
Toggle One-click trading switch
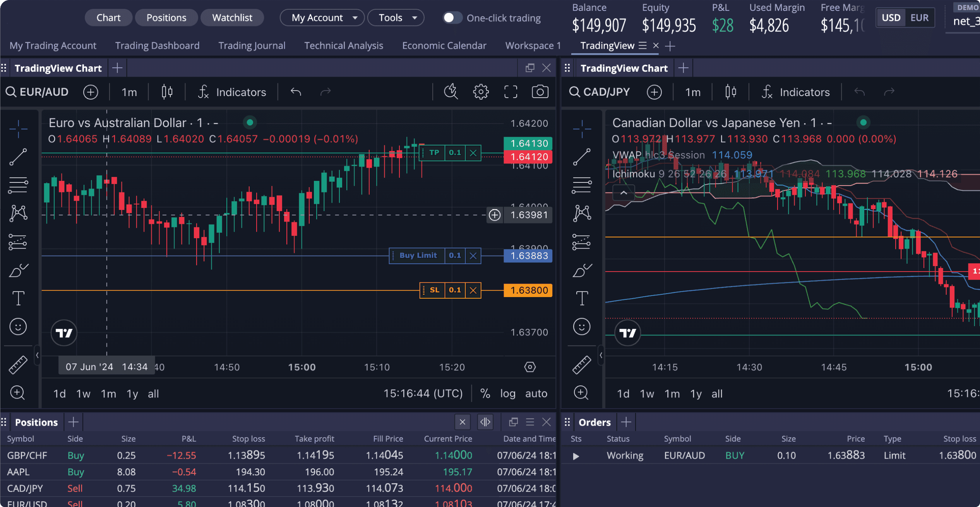pyautogui.click(x=451, y=18)
